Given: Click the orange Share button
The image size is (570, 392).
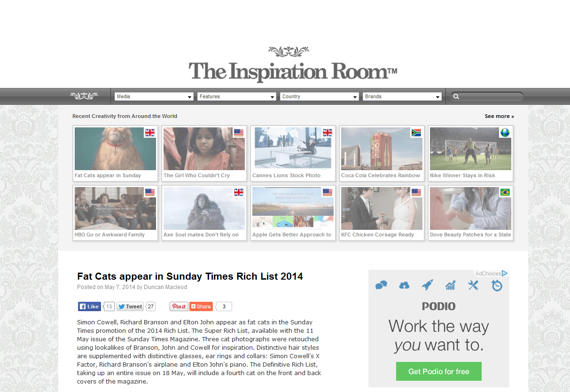Looking at the screenshot, I should coord(201,306).
